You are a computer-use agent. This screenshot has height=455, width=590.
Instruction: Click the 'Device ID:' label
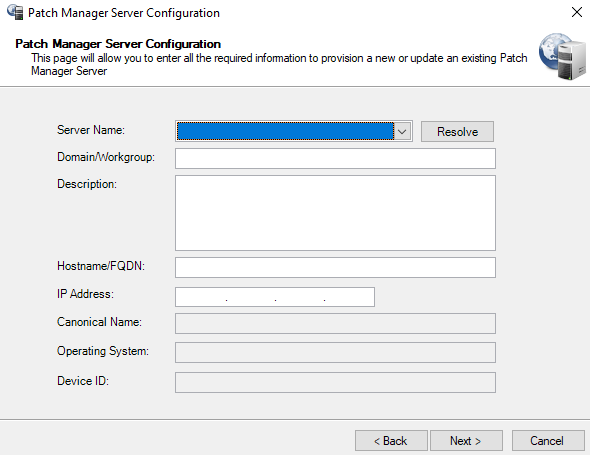[83, 381]
